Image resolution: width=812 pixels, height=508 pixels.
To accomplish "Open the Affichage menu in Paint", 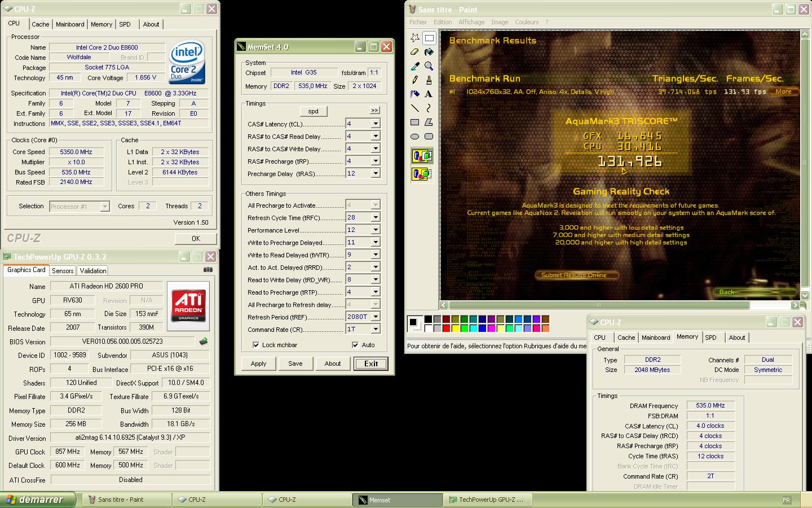I will [471, 22].
